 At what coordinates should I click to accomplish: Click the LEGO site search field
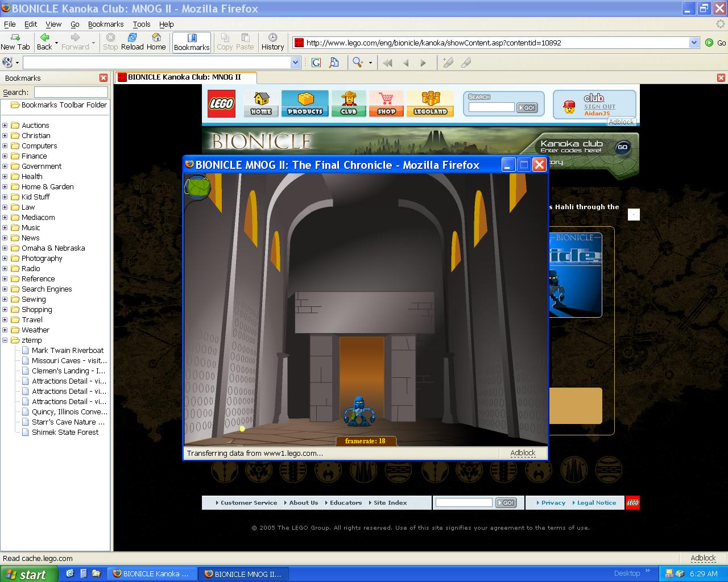[x=491, y=107]
